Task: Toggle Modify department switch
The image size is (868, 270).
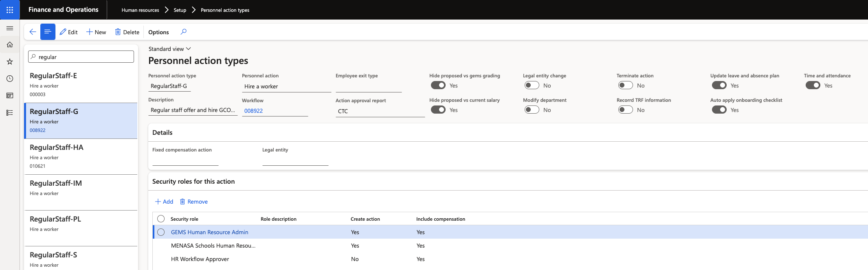Action: point(532,110)
